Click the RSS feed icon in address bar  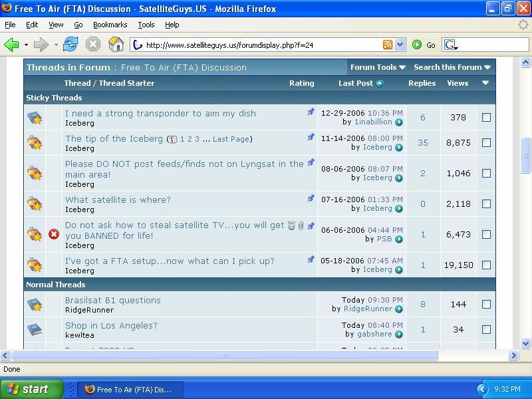pyautogui.click(x=388, y=45)
